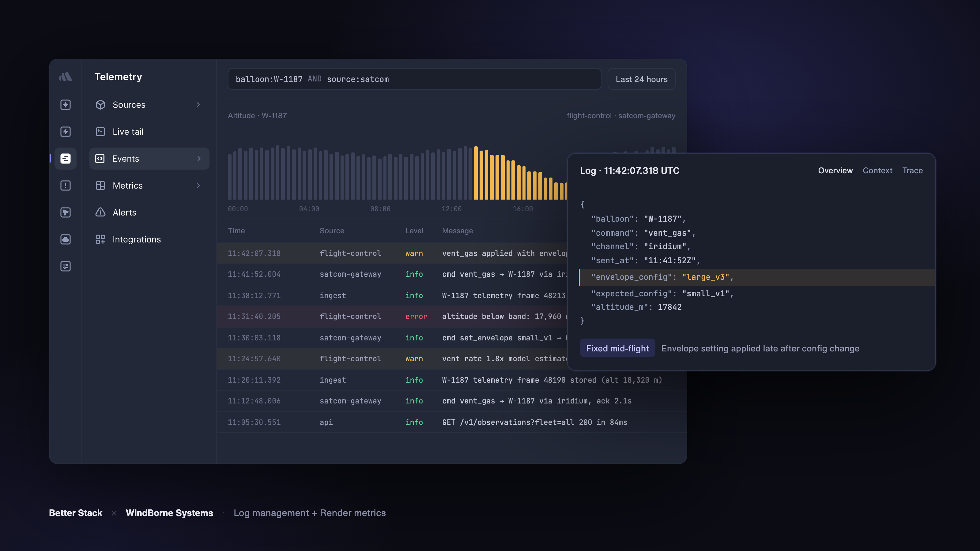Select the 11:31:40.205 error log row
This screenshot has width=980, height=551.
coord(392,317)
